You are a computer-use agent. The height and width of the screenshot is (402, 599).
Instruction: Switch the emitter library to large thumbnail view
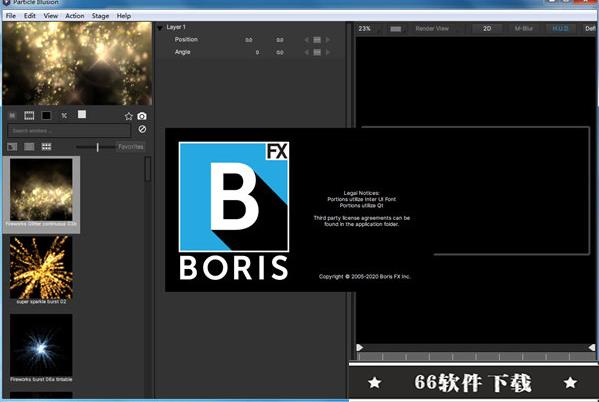(12, 147)
